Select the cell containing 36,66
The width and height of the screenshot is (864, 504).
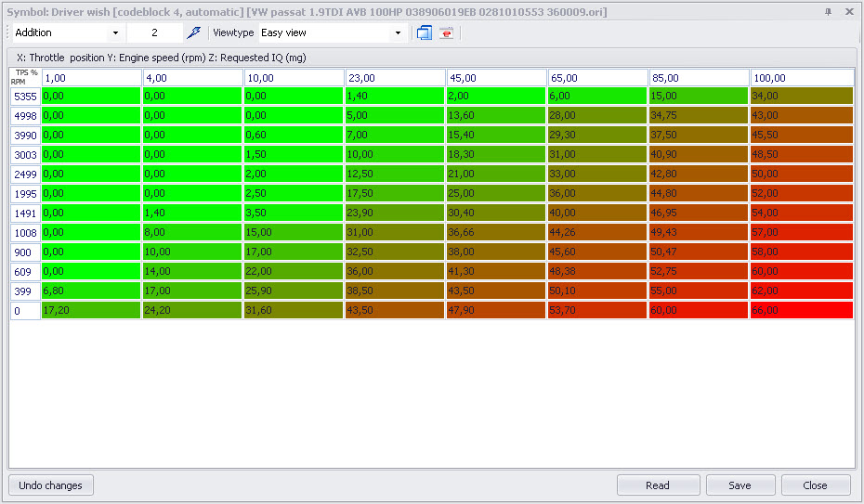tap(496, 232)
